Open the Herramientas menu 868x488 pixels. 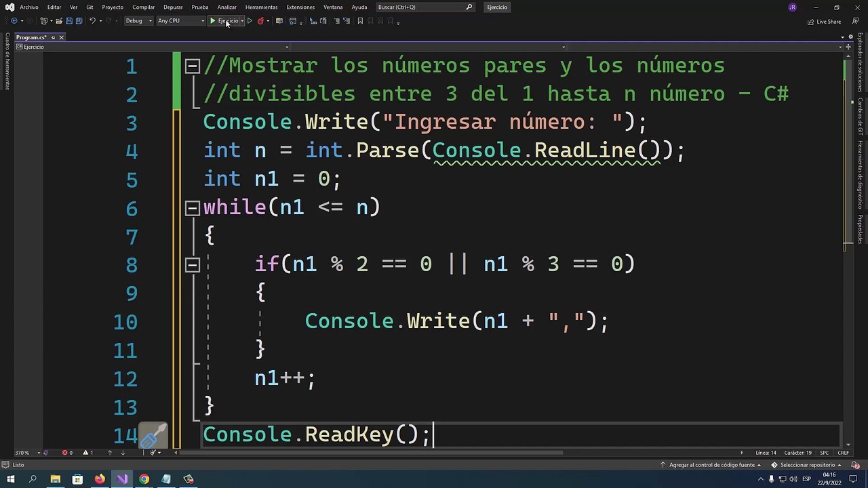262,7
